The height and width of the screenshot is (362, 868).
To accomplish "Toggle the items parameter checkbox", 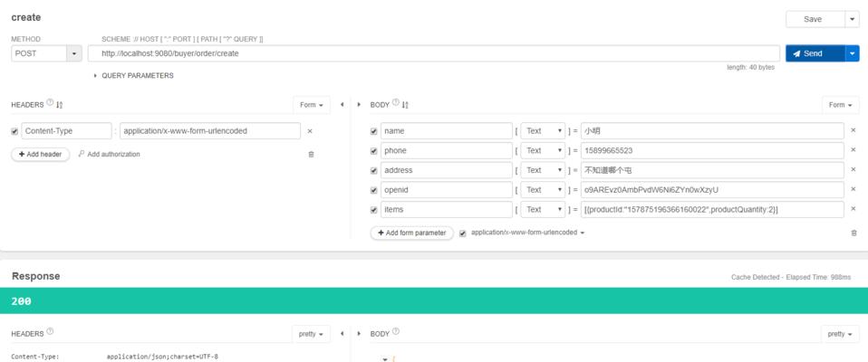I will [x=373, y=210].
